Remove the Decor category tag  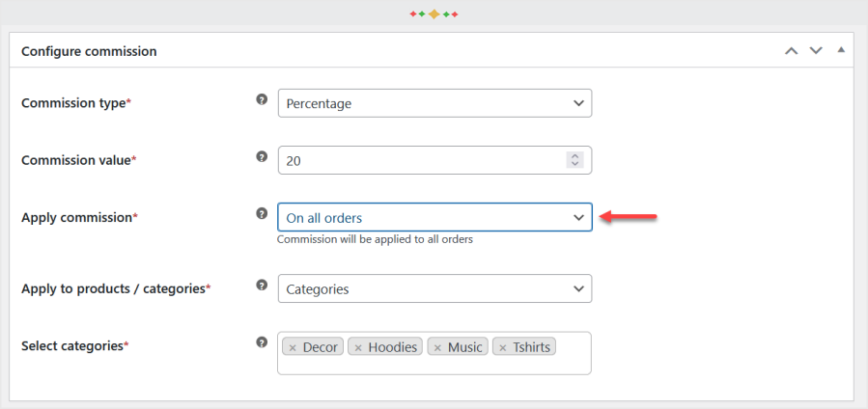click(293, 347)
